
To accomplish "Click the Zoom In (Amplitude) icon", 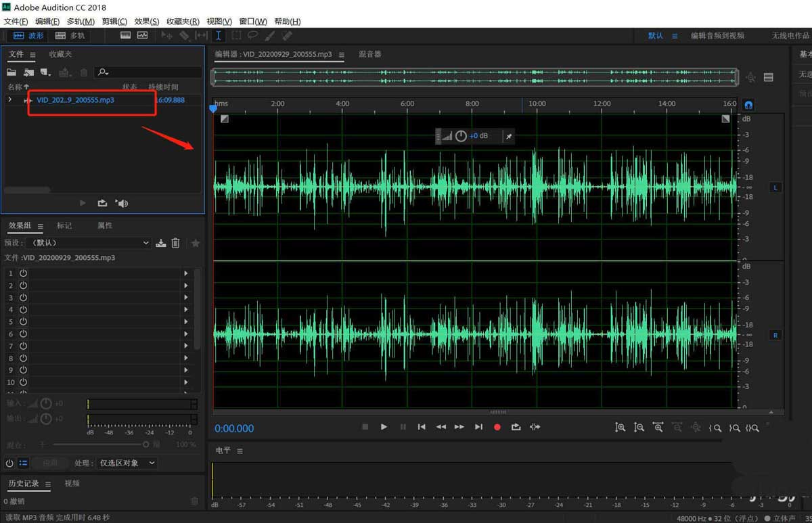I will (x=620, y=428).
